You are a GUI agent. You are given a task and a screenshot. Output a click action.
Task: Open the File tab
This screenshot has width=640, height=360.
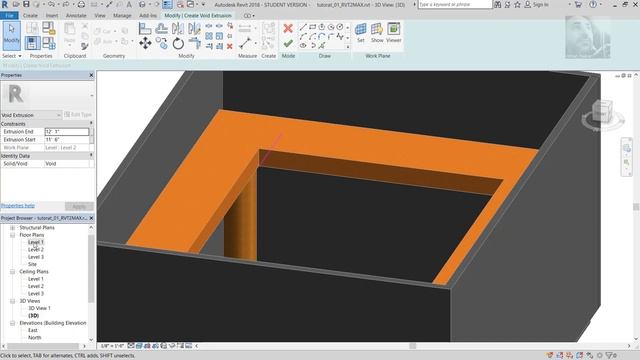pyautogui.click(x=9, y=16)
